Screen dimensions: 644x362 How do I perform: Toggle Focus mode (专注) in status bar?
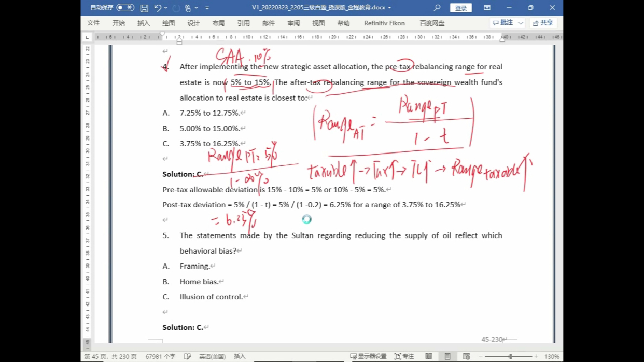click(x=404, y=356)
